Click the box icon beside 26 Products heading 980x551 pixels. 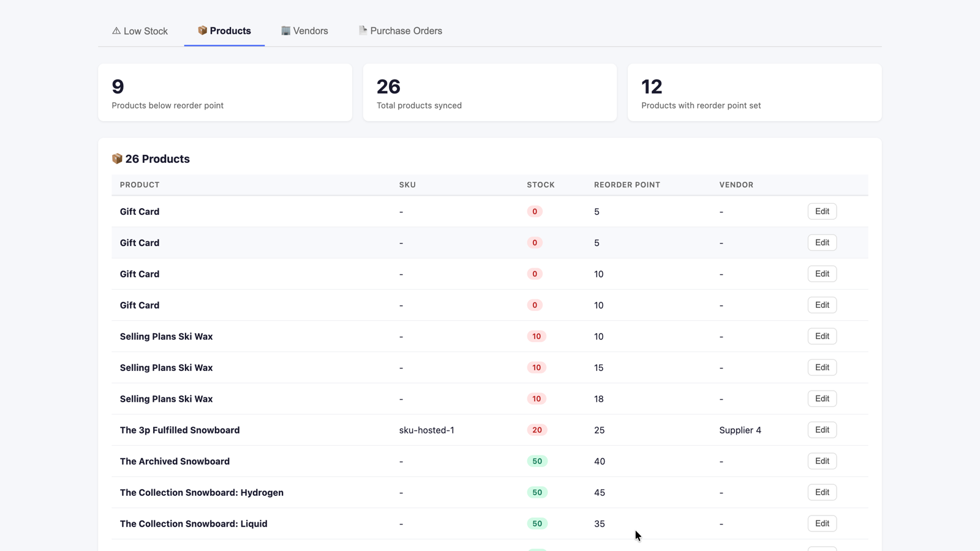tap(117, 159)
